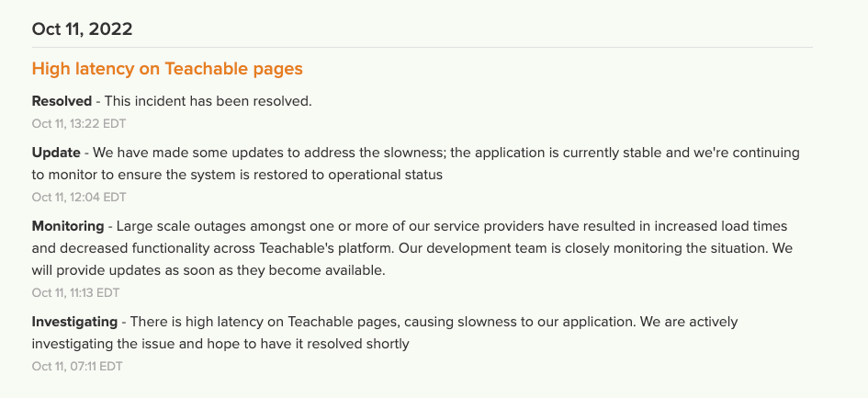Click the line ending 'restored to operational status'
Image resolution: width=868 pixels, height=398 pixels.
tap(237, 175)
